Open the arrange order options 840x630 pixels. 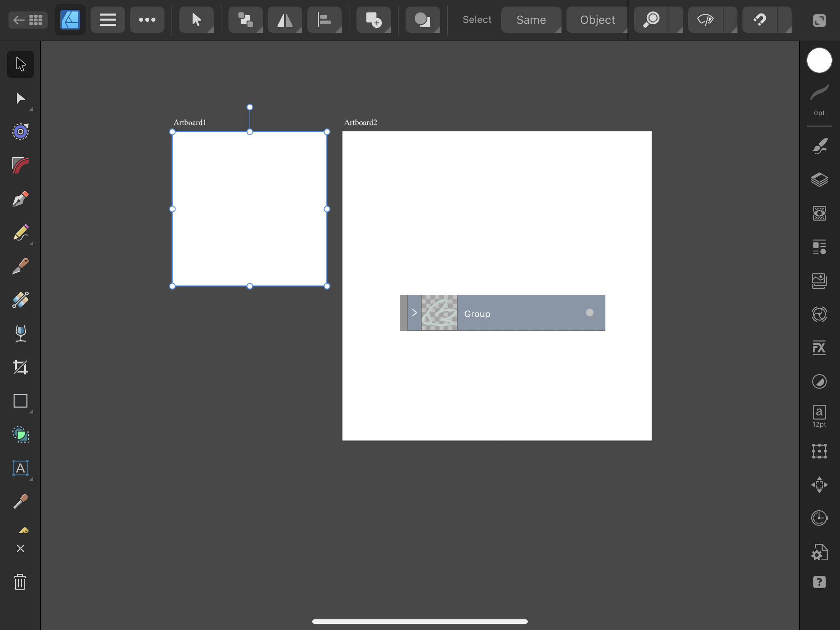click(x=246, y=20)
